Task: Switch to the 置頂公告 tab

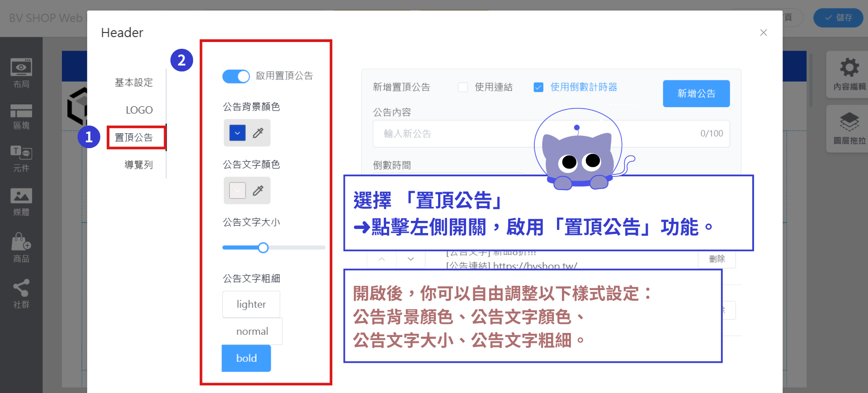Action: point(134,137)
